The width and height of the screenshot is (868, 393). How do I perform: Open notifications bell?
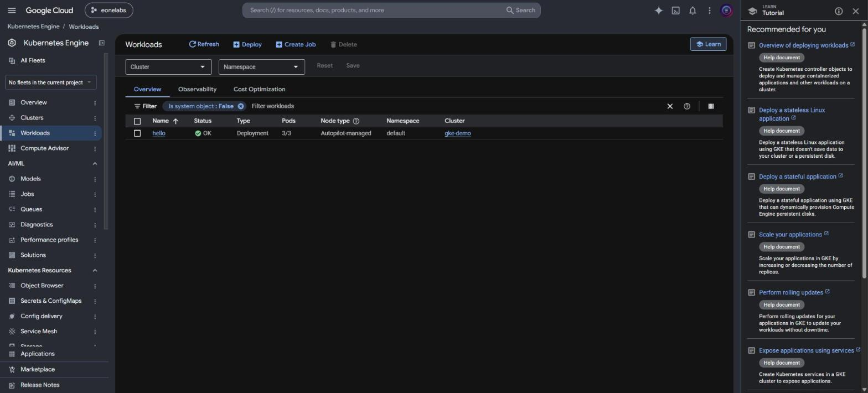pos(693,11)
